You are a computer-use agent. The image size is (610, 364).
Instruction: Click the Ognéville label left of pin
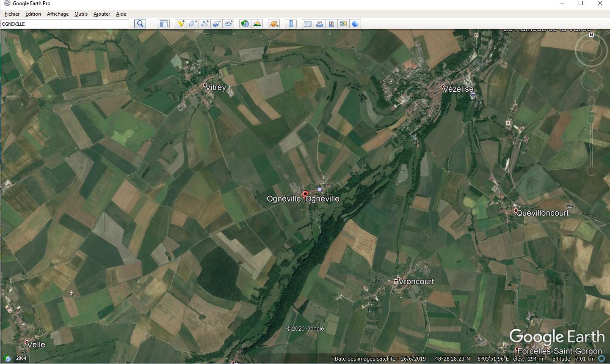point(284,199)
